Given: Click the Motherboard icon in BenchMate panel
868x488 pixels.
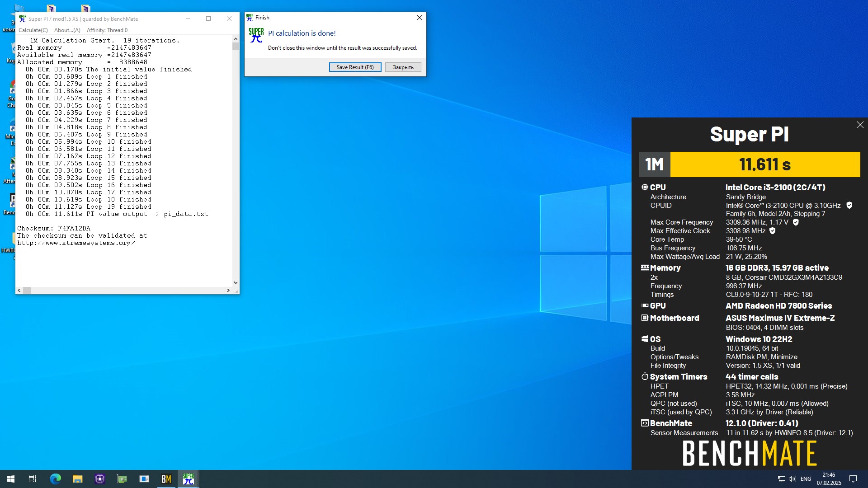Looking at the screenshot, I should point(645,318).
